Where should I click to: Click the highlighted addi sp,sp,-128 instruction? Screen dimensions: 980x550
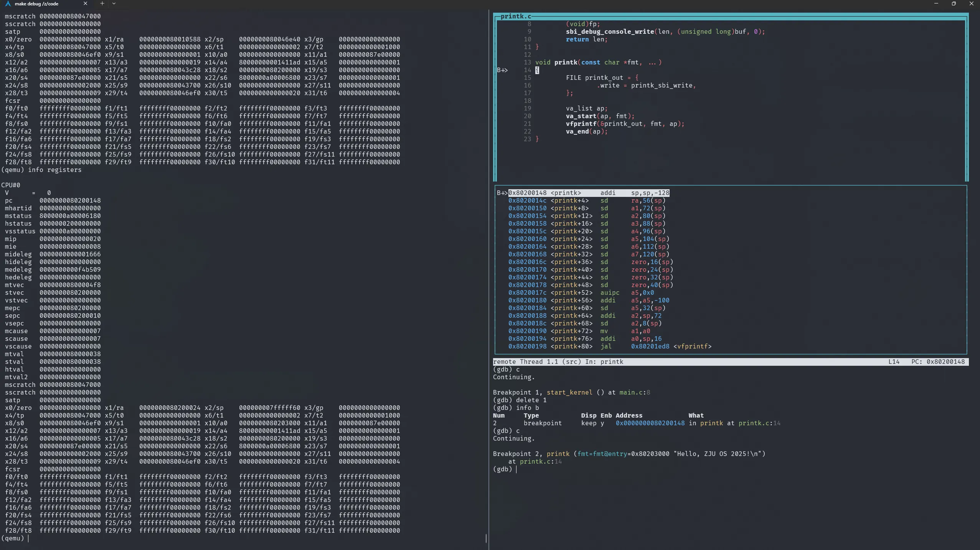(x=589, y=193)
